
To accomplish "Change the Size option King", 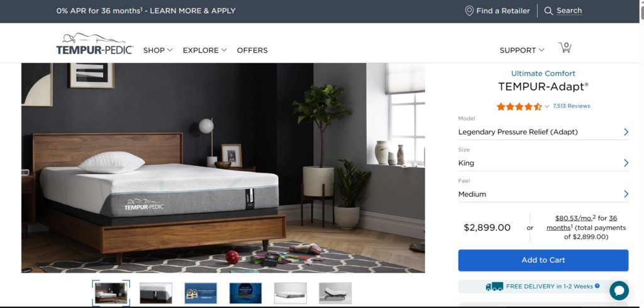I will (543, 163).
